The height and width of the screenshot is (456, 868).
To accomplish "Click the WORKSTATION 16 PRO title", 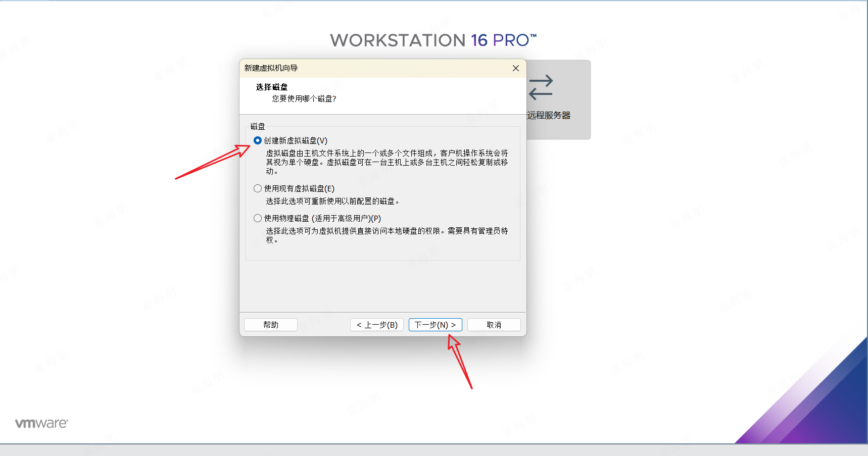I will (433, 40).
